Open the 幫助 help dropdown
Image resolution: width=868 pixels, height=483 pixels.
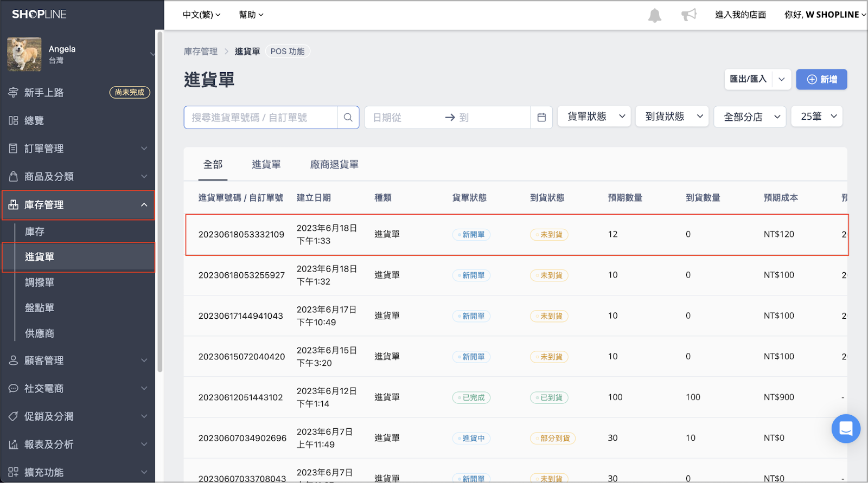(x=251, y=15)
